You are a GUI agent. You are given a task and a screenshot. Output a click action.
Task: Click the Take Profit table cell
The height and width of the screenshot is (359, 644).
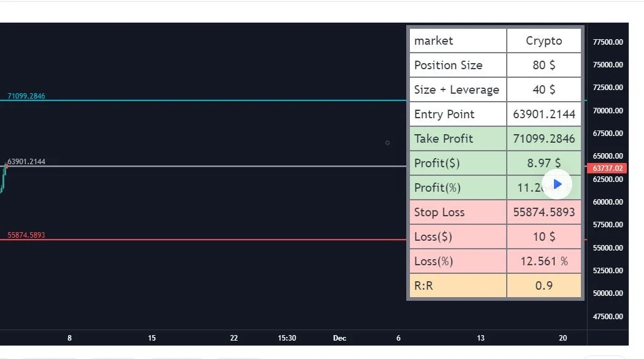click(x=458, y=138)
